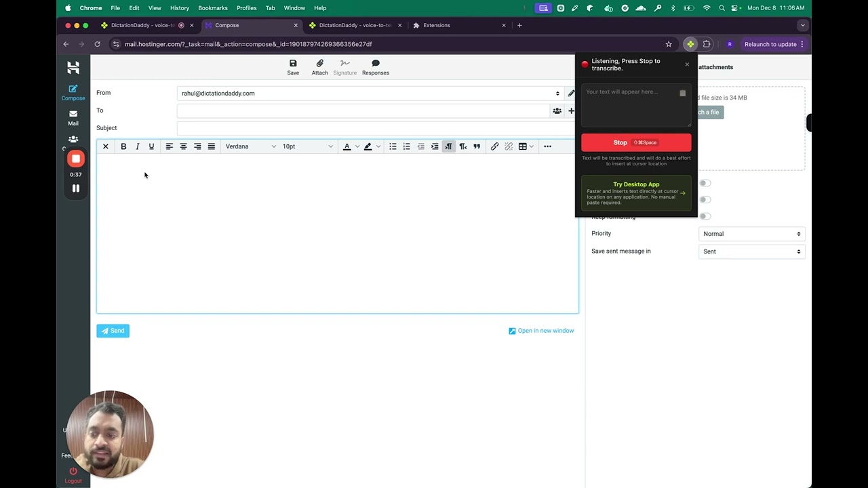Click Open in new window link
This screenshot has height=488, width=868.
pos(541,331)
